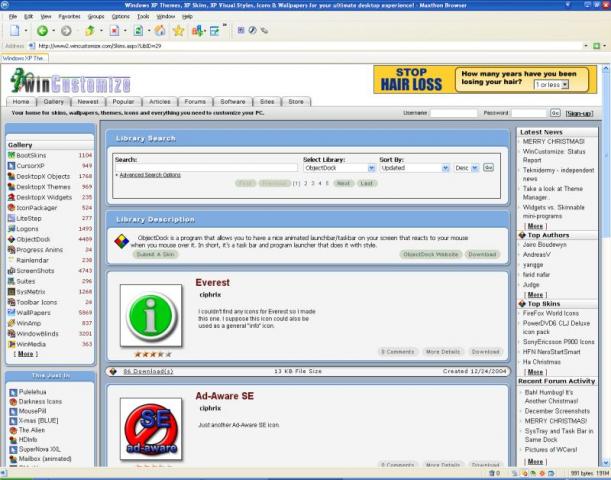Open the dropdown arrow beside the Back button

pos(53,30)
